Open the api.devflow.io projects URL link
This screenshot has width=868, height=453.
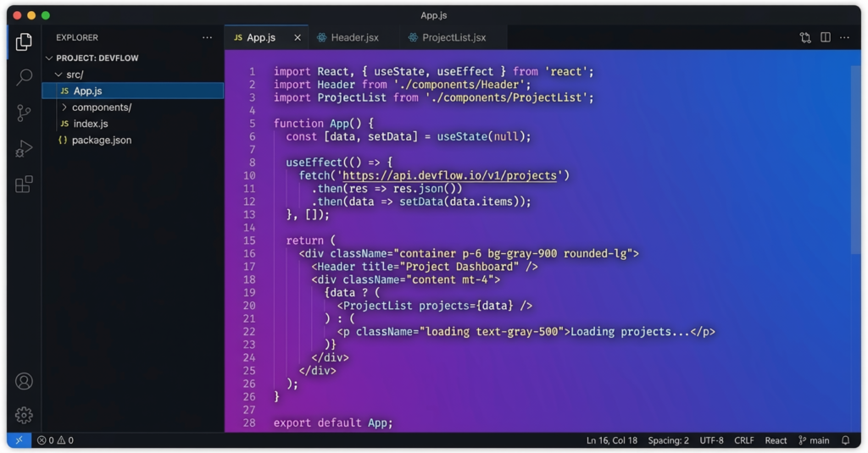[x=449, y=175]
